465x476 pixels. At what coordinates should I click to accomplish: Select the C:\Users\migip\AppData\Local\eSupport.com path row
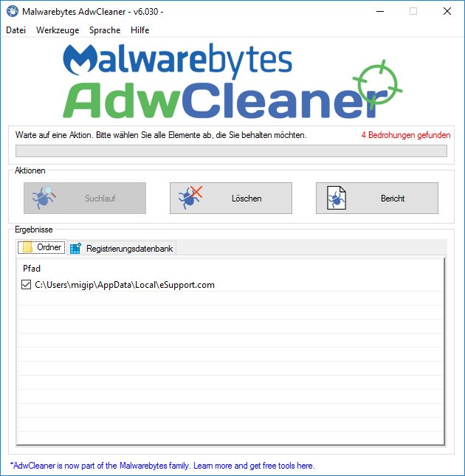(x=231, y=285)
